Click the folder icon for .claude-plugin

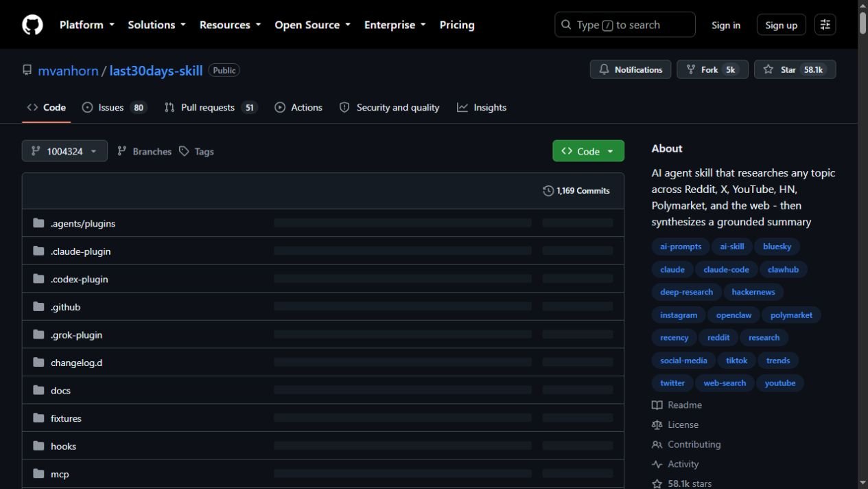pos(38,251)
